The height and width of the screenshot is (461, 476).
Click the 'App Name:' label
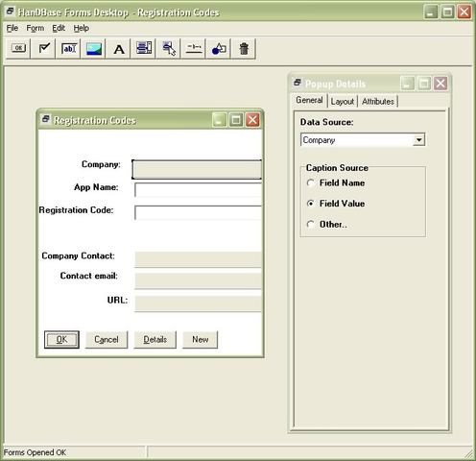[x=96, y=187]
